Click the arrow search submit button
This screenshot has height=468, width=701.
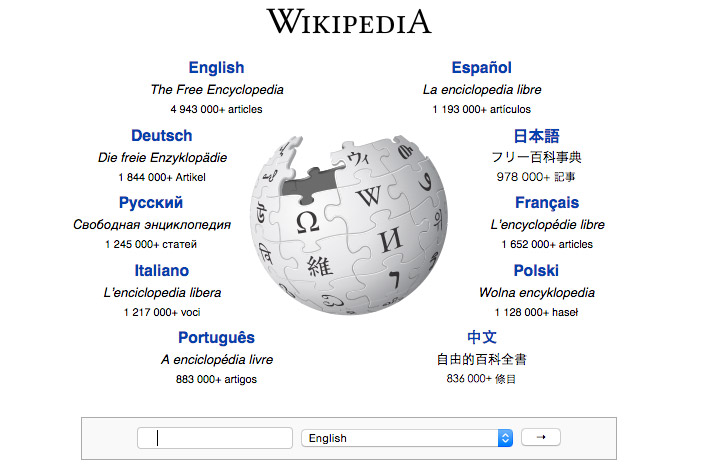point(541,437)
